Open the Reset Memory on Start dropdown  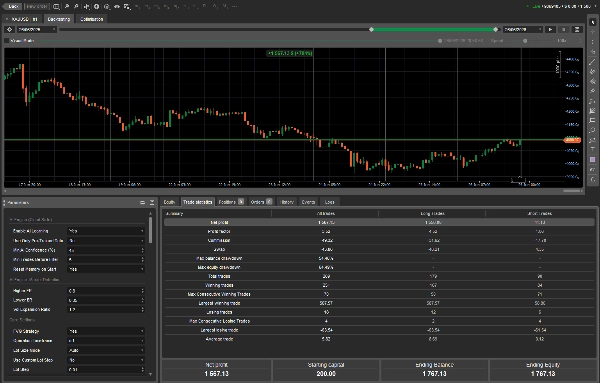pos(106,269)
